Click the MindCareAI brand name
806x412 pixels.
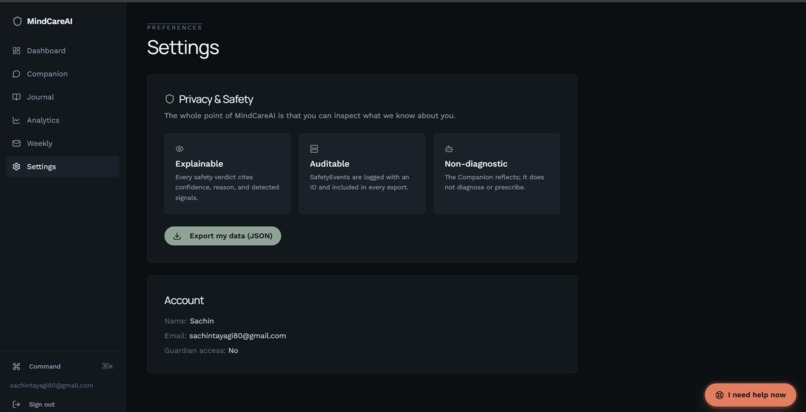[x=50, y=22]
